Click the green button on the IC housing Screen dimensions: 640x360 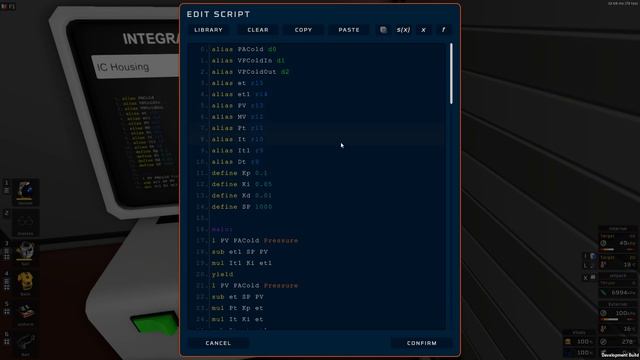point(155,324)
